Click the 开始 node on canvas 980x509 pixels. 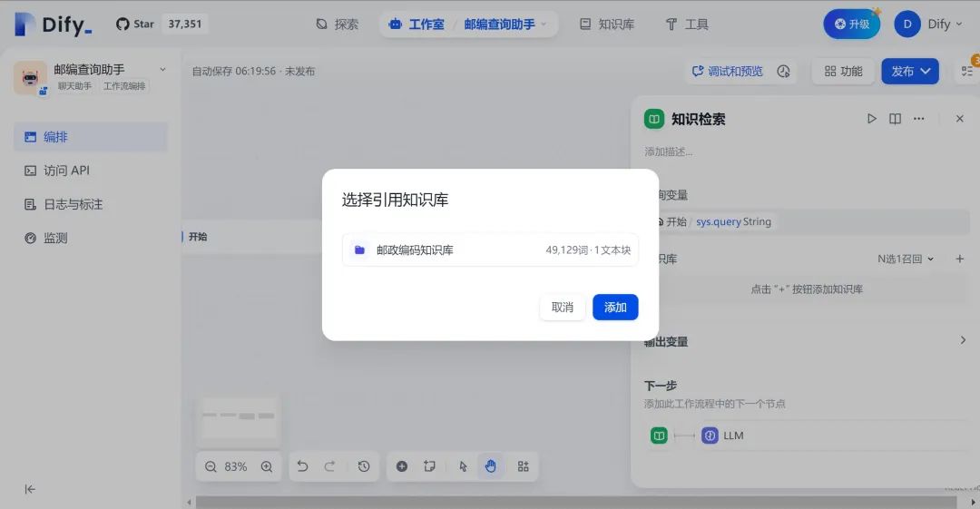tap(250, 237)
